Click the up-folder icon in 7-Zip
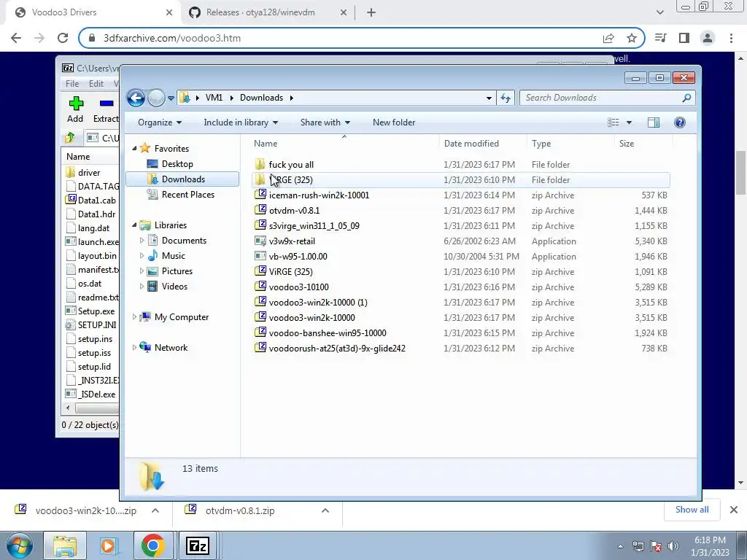The image size is (747, 560). tap(70, 138)
